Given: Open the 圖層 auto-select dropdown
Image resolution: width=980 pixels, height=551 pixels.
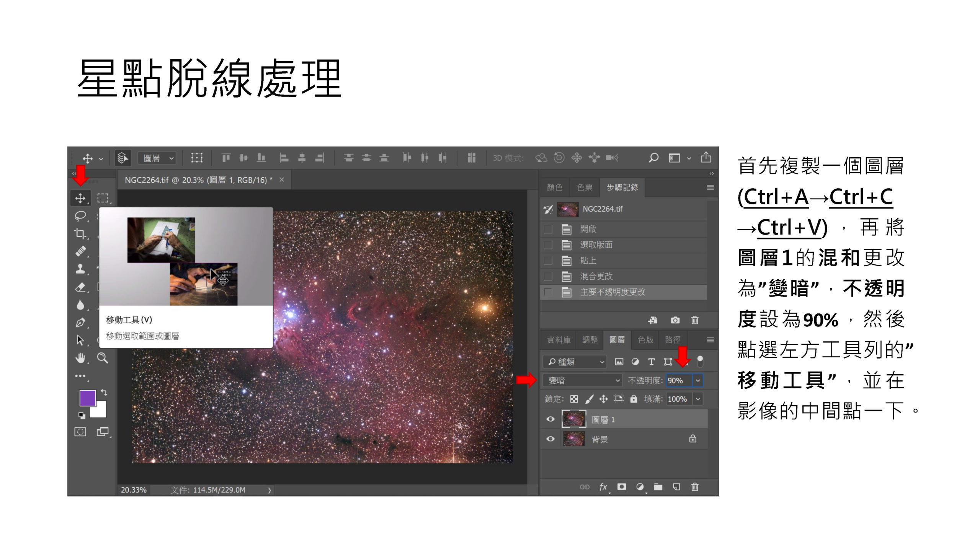Looking at the screenshot, I should 157,158.
